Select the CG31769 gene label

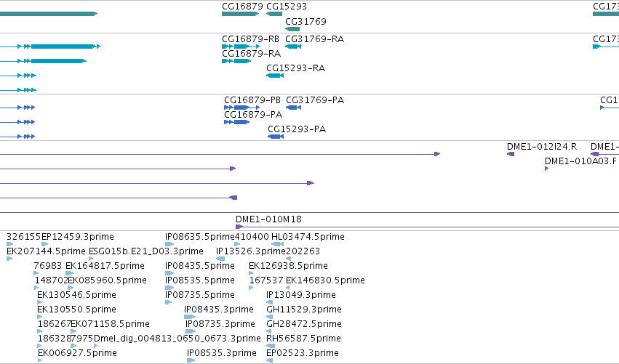click(x=305, y=21)
